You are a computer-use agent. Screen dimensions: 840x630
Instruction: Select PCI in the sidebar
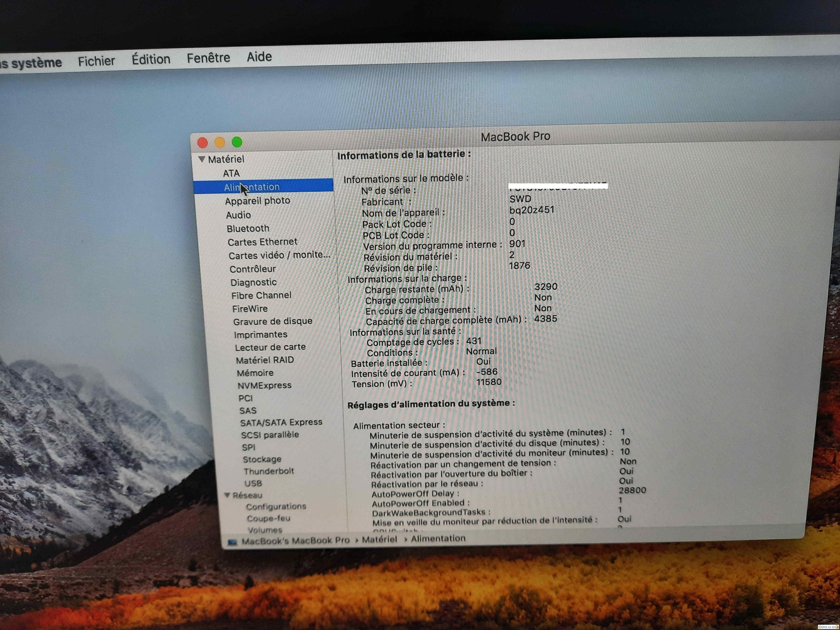coord(245,398)
